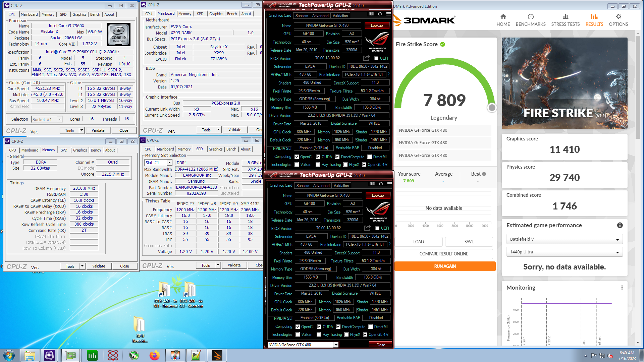Toggle PhysX checkbox in lower GPU-Z

point(346,335)
